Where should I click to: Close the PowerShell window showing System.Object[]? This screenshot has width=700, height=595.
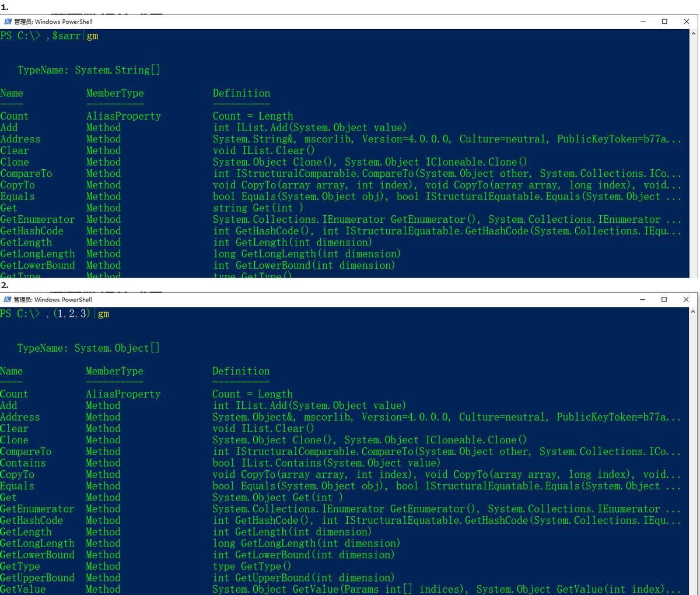[686, 300]
